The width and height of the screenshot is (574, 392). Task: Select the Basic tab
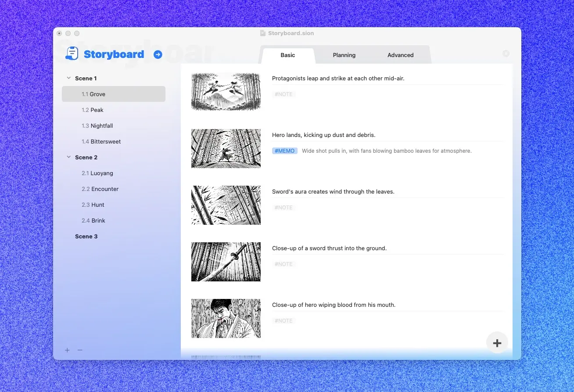coord(288,55)
